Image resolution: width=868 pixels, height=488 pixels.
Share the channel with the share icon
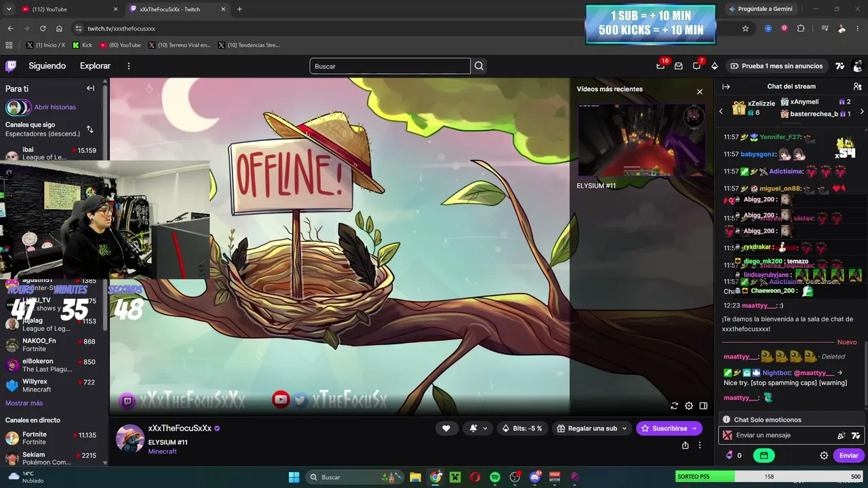[685, 445]
